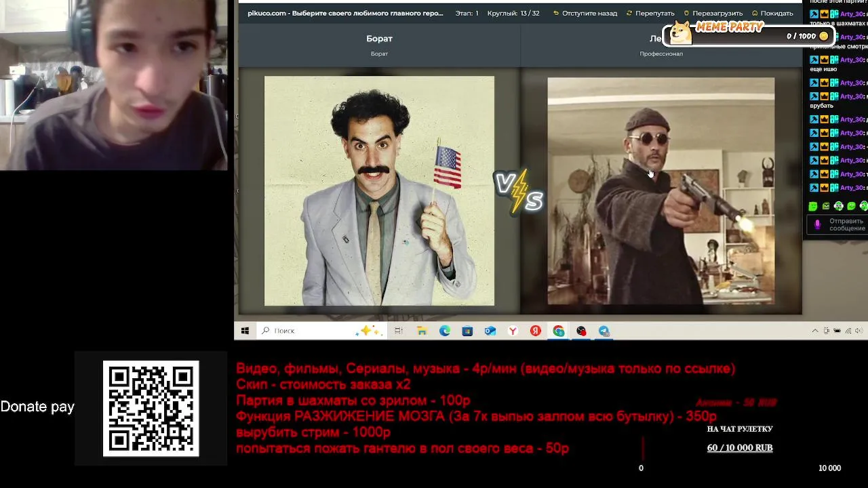868x488 pixels.
Task: Click the Windows Start button
Action: coord(245,331)
